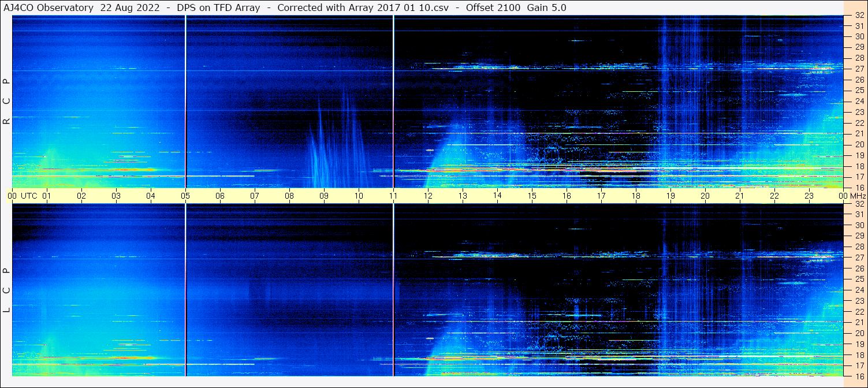Click the 15 hour tick label

pyautogui.click(x=532, y=196)
